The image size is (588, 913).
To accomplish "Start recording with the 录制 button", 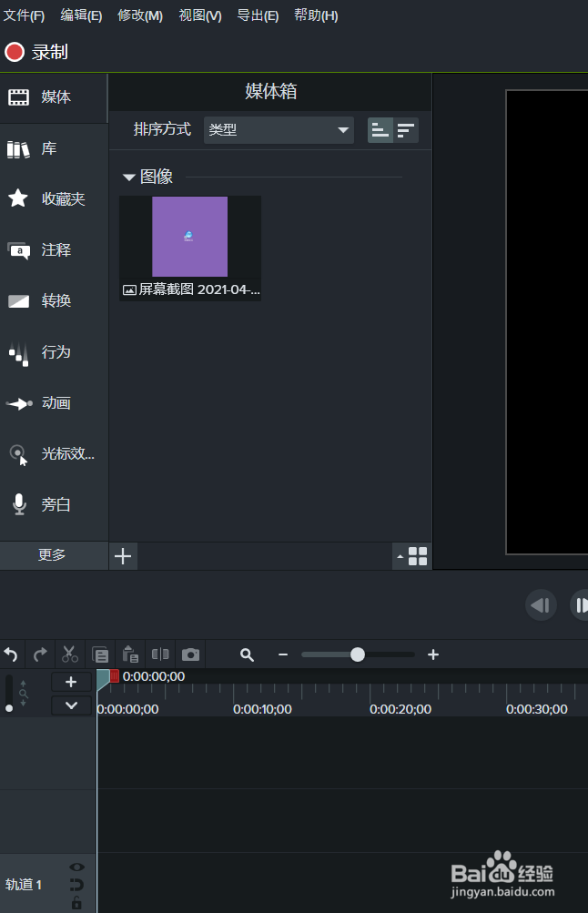I will pos(36,53).
